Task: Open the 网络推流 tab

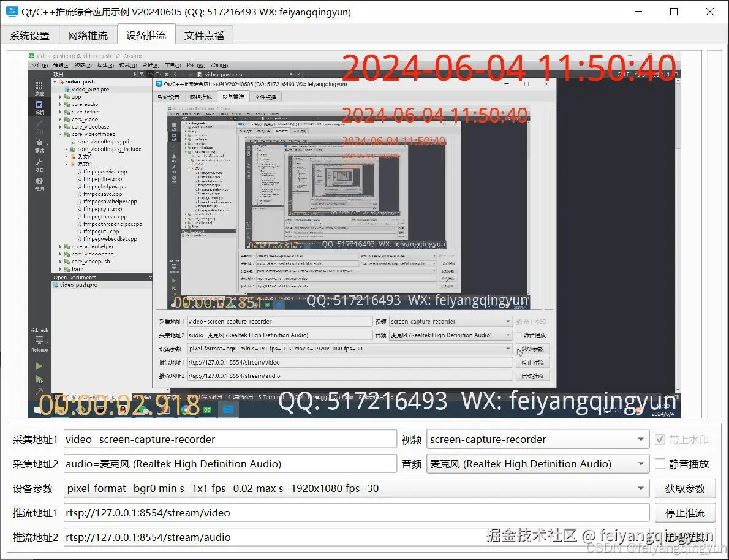Action: pos(88,34)
